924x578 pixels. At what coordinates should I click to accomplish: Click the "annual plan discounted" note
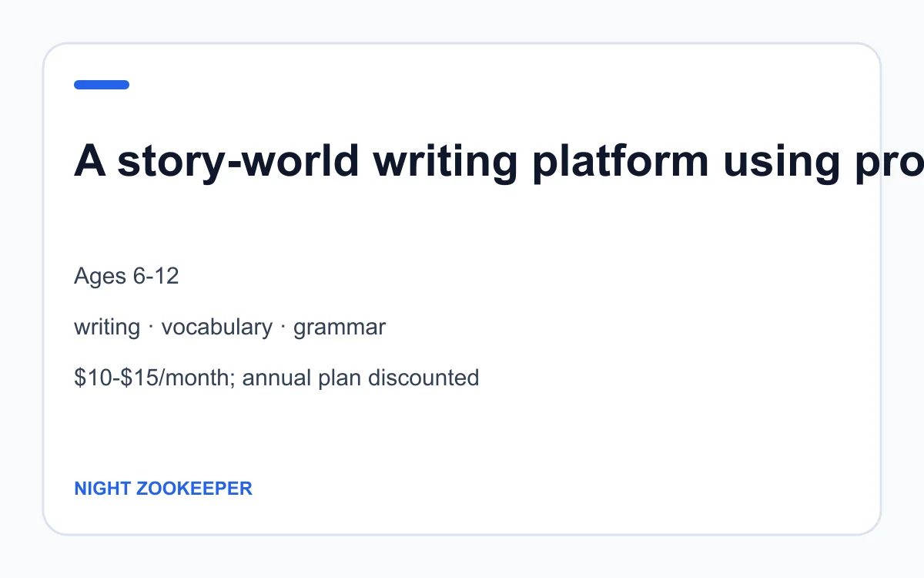[x=360, y=378]
